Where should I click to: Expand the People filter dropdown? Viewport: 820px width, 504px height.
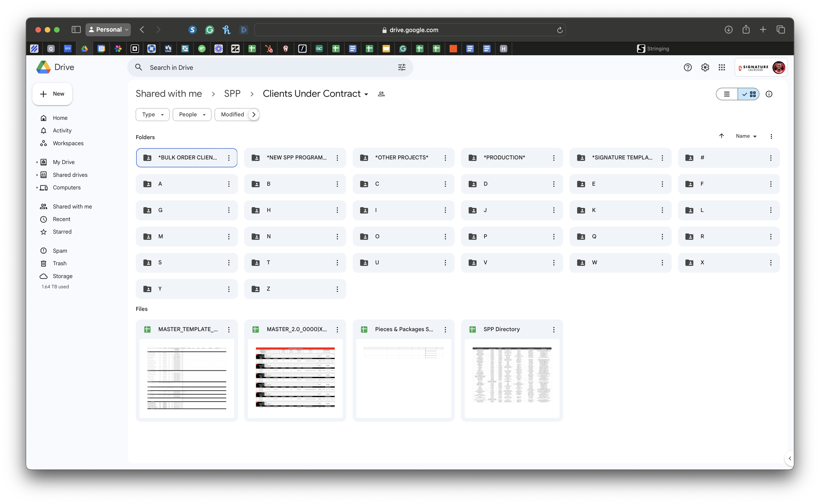[x=192, y=114]
